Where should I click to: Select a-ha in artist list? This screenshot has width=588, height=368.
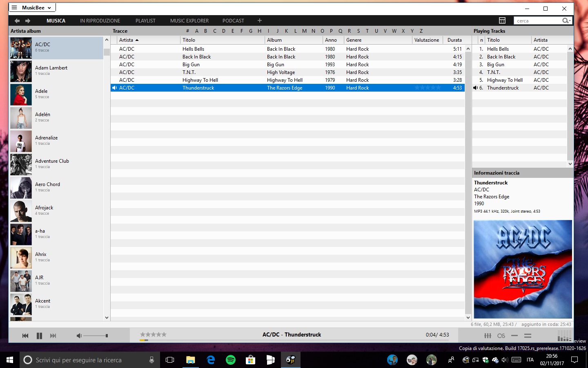[56, 234]
